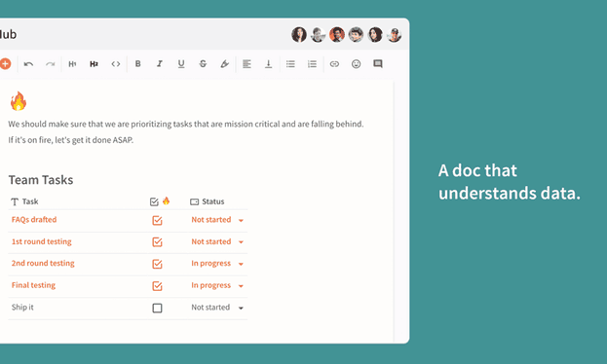Apply Heading 1 formatting
This screenshot has height=364, width=607.
[x=72, y=64]
